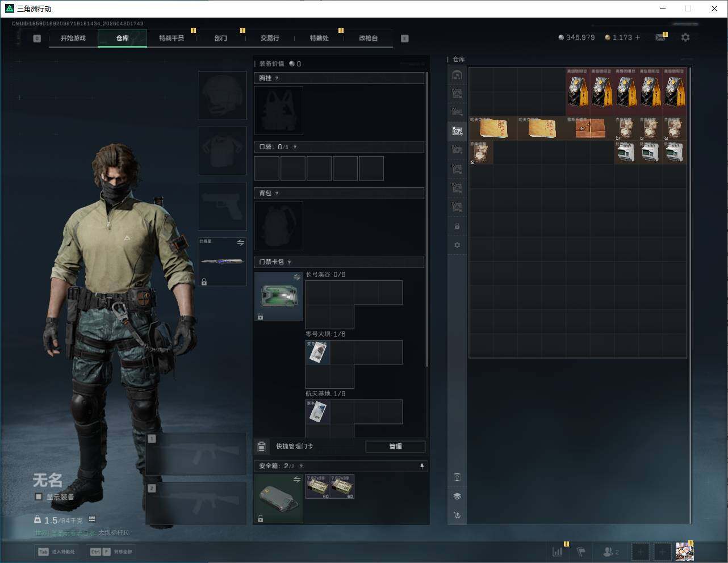Image resolution: width=728 pixels, height=563 pixels.
Task: Click the 管理 button
Action: [395, 447]
